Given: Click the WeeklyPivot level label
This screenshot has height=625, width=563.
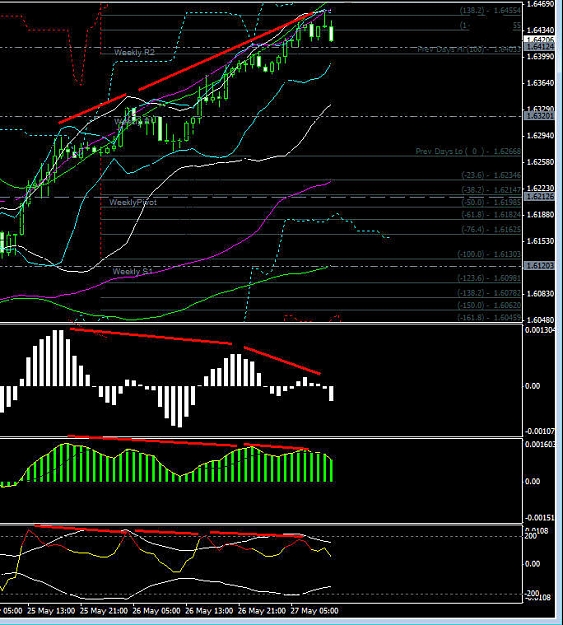Looking at the screenshot, I should [133, 202].
